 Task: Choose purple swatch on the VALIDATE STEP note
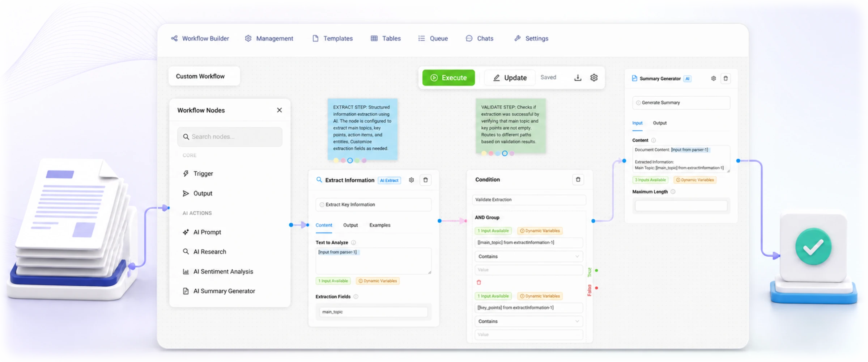click(x=512, y=153)
